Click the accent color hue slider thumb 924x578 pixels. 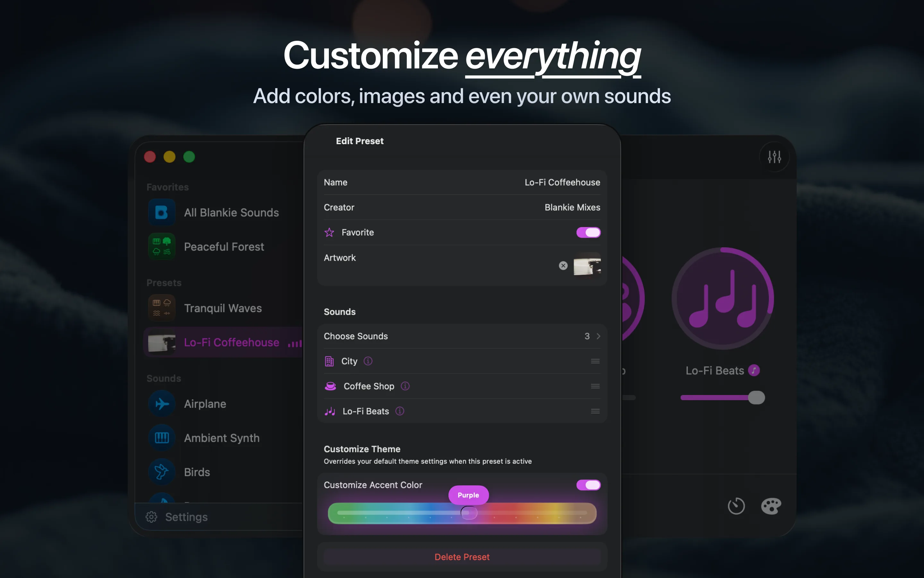(469, 512)
